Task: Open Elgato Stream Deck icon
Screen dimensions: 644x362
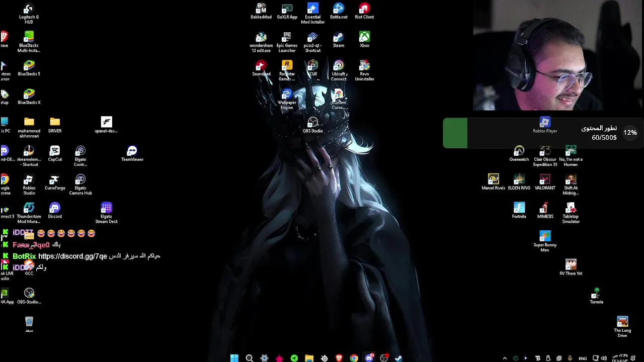Action: 106,213
